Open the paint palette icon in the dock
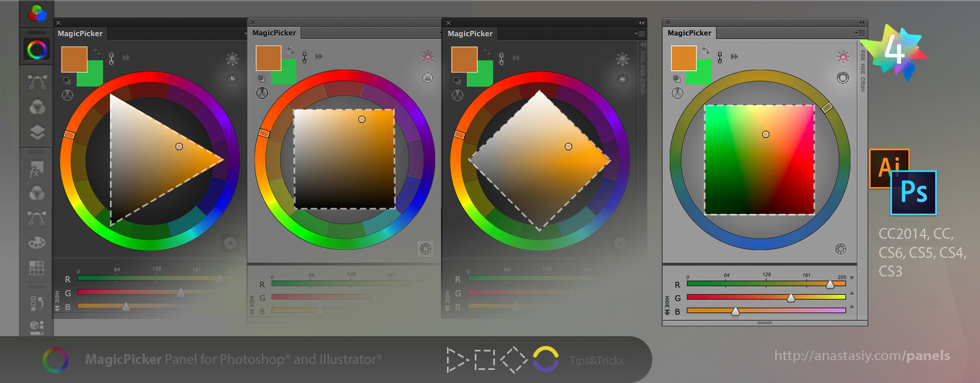This screenshot has height=383, width=980. (x=37, y=243)
